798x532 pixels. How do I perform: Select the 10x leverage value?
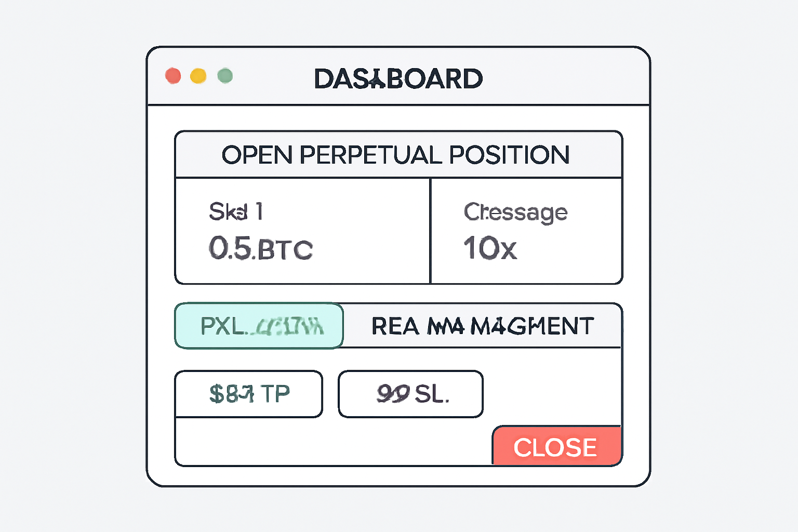(490, 248)
